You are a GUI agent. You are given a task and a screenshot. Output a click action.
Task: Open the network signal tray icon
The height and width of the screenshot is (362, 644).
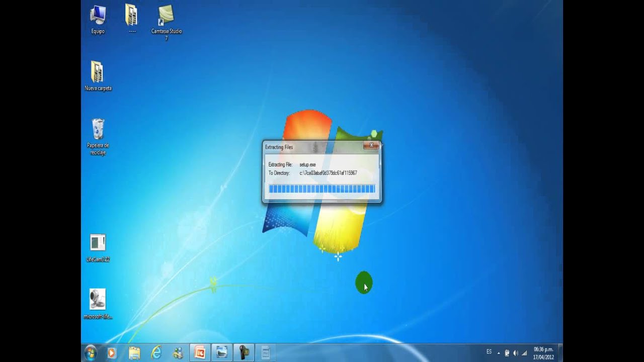point(524,353)
